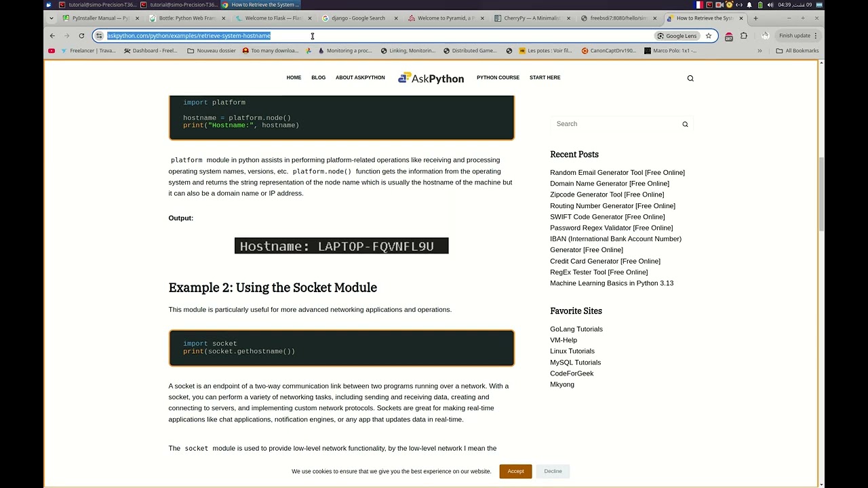The width and height of the screenshot is (868, 488).
Task: Switch to the freebsdi7:8080 tab
Action: (x=618, y=18)
